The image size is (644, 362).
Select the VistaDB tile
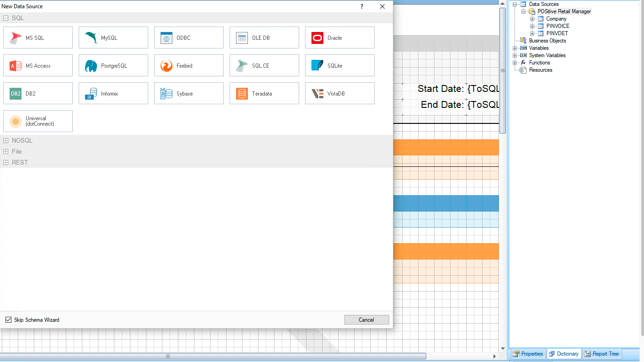(340, 93)
